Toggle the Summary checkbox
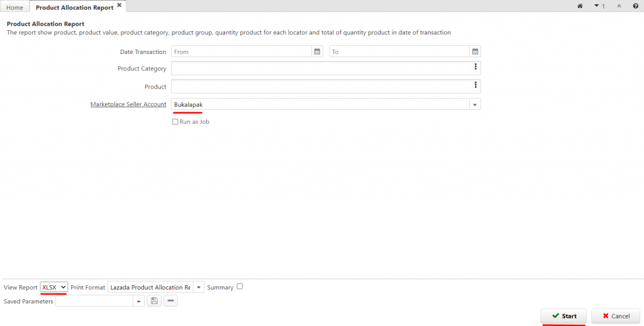644x326 pixels. coord(240,286)
